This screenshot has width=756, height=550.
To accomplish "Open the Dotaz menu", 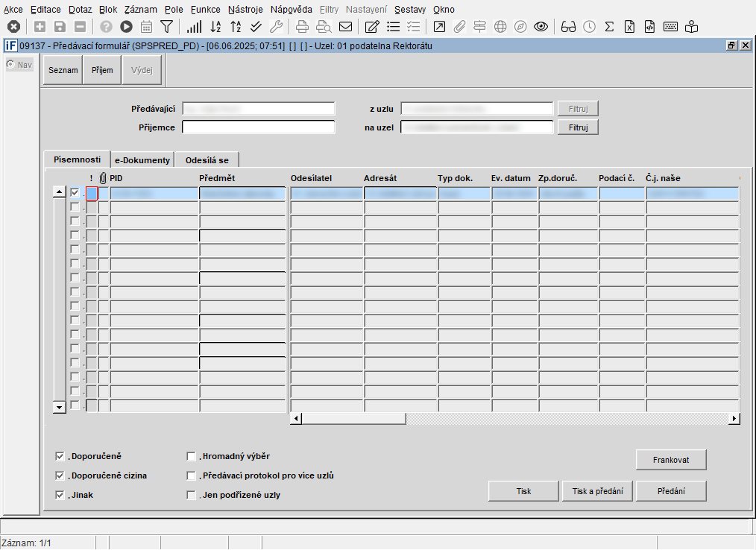I will 80,10.
